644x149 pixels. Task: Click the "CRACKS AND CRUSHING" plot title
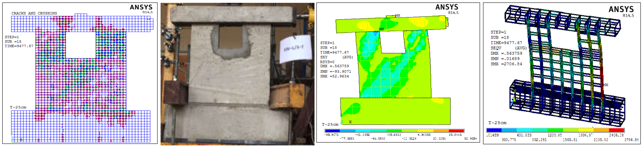pyautogui.click(x=34, y=13)
